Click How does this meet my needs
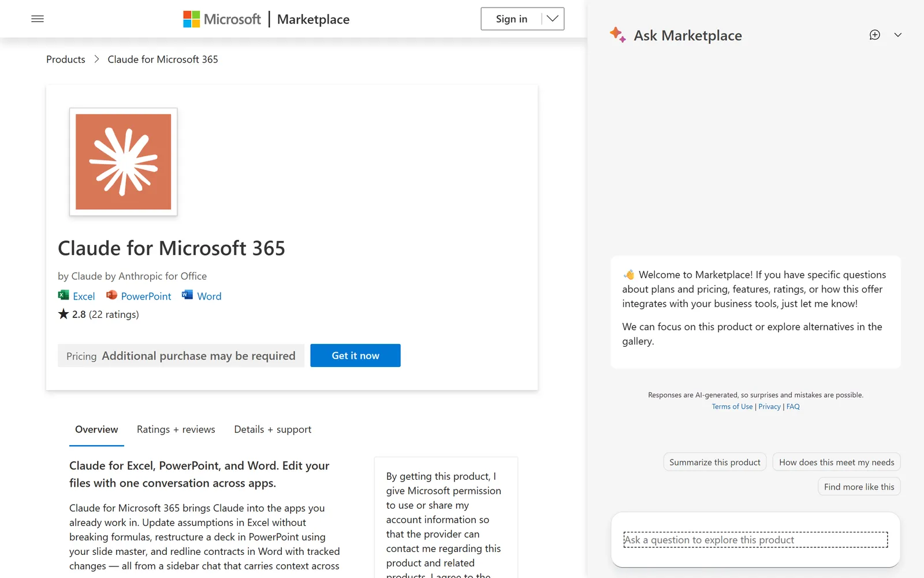 pos(836,462)
